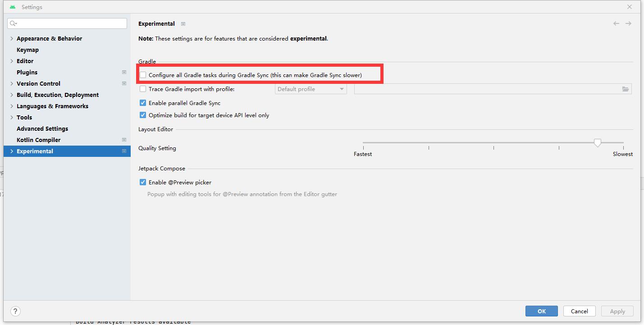The height and width of the screenshot is (325, 644).
Task: Open the Default profile dropdown
Action: (311, 89)
